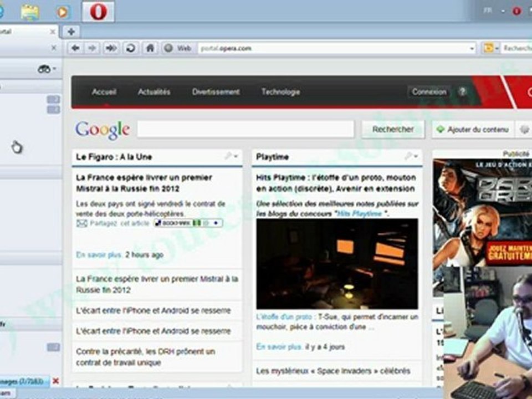Go to the home page
The image size is (532, 399).
click(x=150, y=48)
